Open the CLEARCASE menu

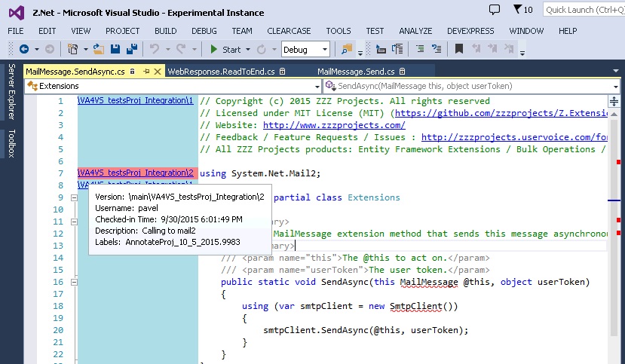point(289,31)
